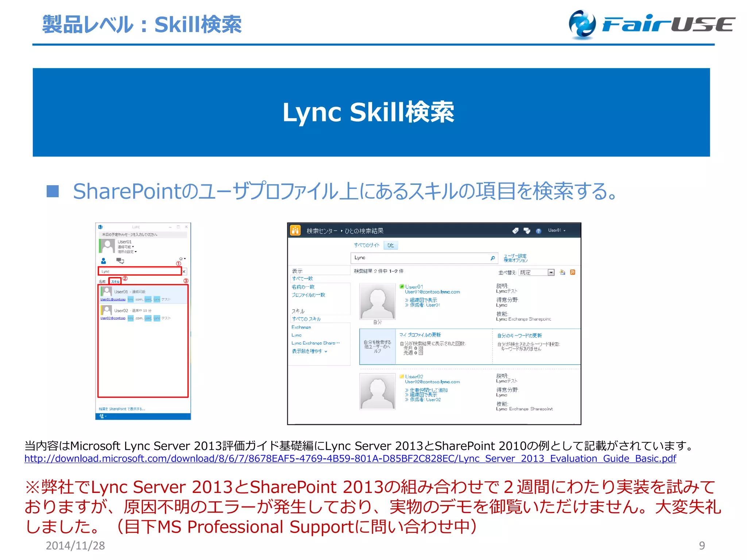Click the 検索センター breadcrumb
The width and height of the screenshot is (747, 560).
pos(322,231)
